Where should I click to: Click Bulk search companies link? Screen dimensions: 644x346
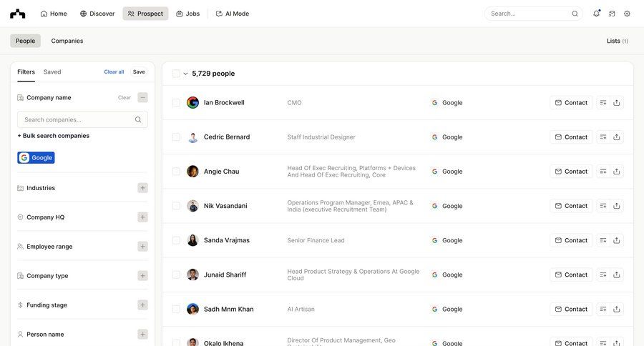click(54, 136)
